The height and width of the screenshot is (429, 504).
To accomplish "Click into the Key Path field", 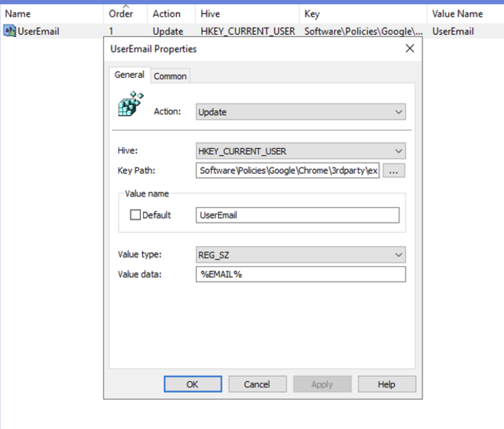I will point(288,171).
